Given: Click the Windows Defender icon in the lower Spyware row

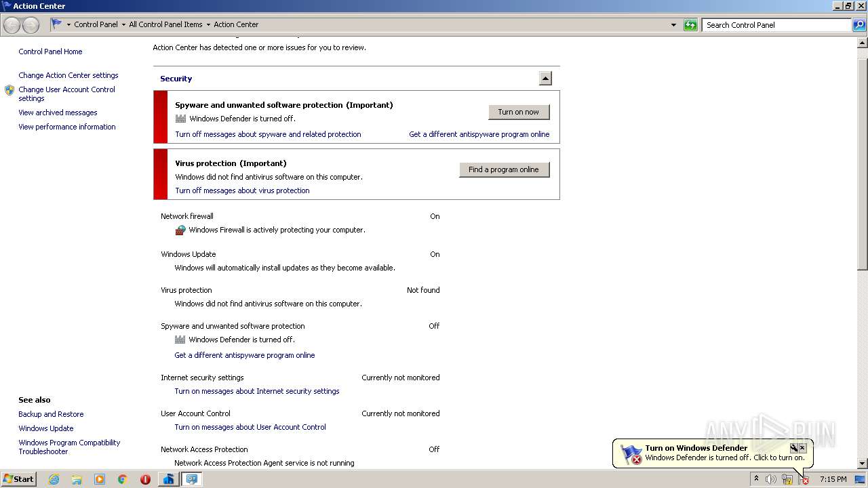Looking at the screenshot, I should (180, 340).
